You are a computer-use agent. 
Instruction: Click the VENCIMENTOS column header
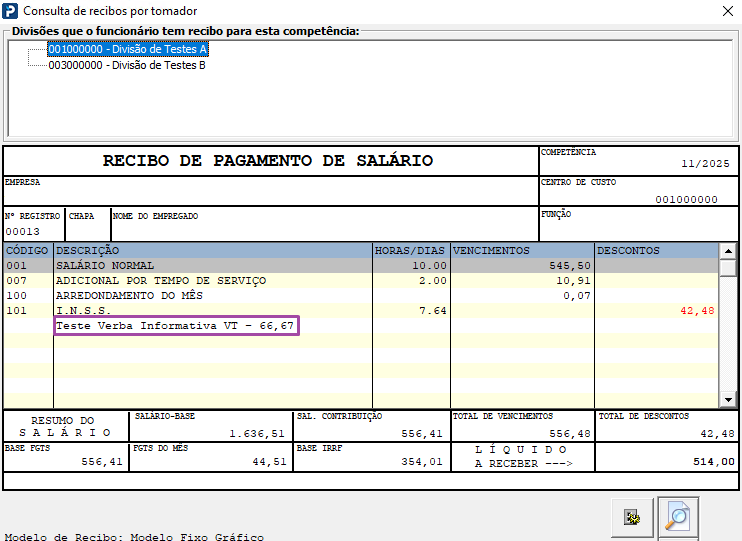tap(522, 250)
